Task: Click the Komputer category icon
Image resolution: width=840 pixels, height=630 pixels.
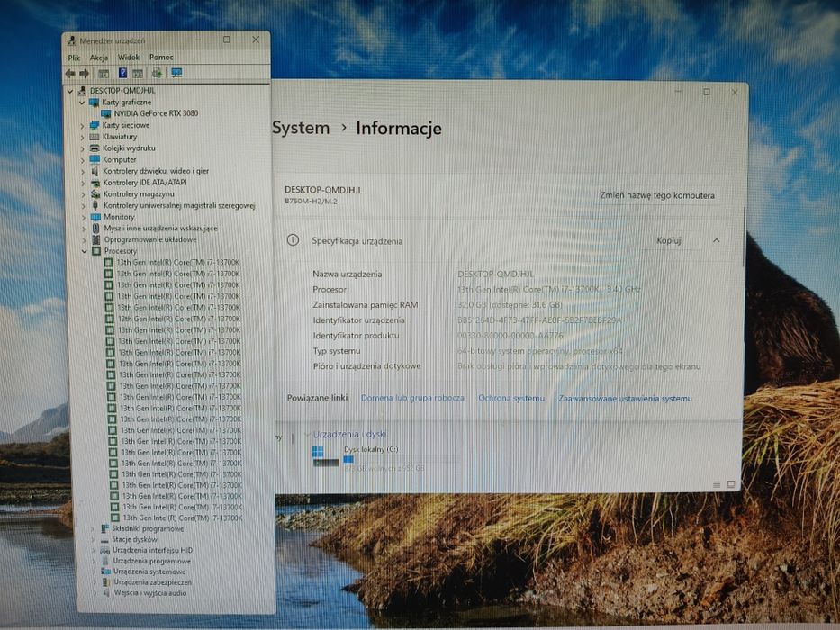Action: tap(95, 159)
